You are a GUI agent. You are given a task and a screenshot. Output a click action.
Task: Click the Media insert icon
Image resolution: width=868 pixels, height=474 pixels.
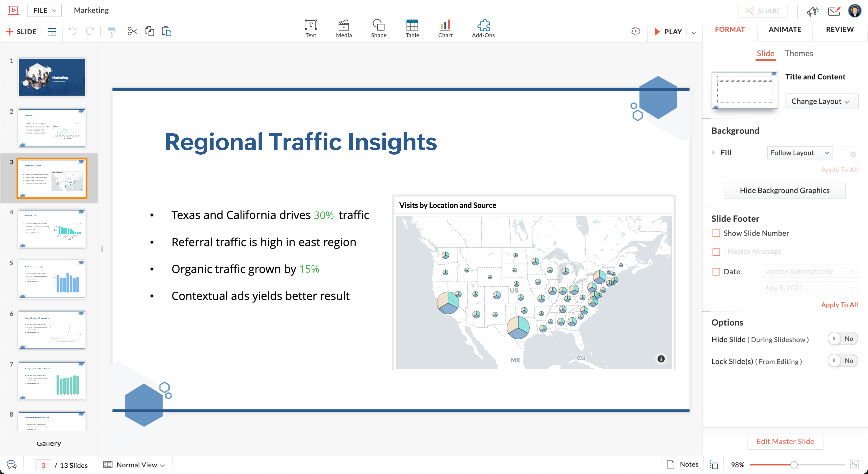343,29
